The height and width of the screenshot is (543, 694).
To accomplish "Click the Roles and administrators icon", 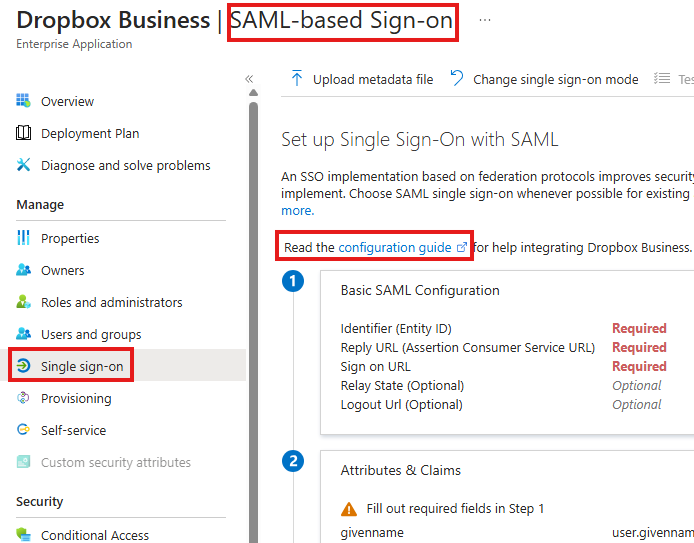I will (x=23, y=302).
